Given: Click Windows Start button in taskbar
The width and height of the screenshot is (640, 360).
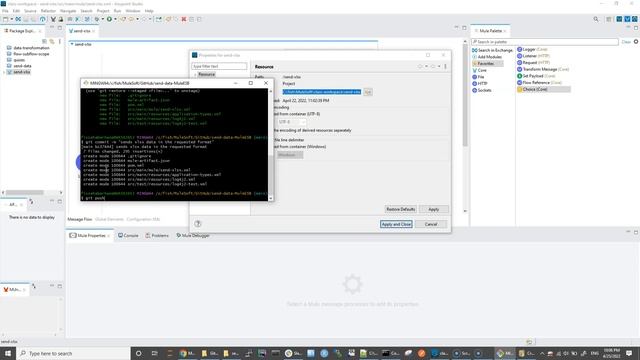Looking at the screenshot, I should [x=8, y=353].
